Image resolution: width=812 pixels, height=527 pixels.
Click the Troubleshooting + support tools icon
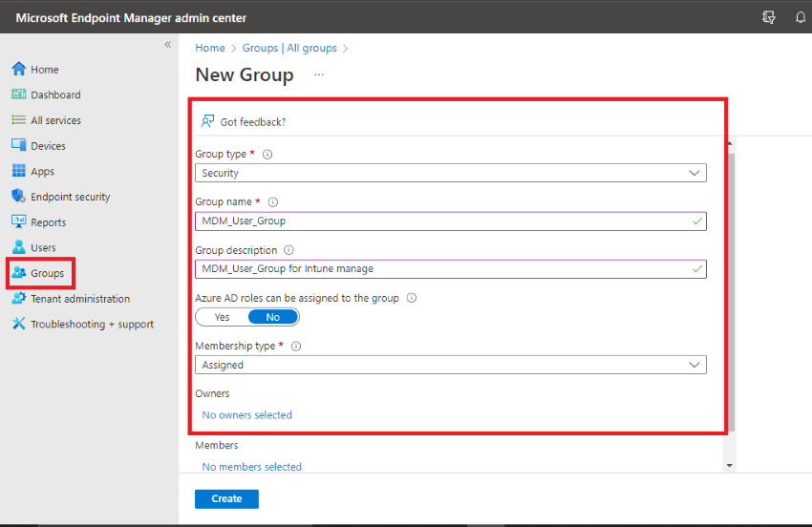coord(19,324)
